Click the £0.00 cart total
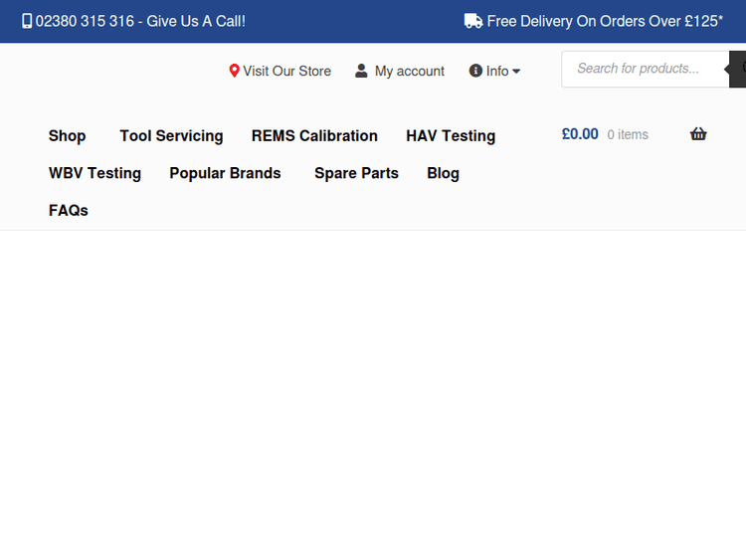746x560 pixels. [x=580, y=133]
